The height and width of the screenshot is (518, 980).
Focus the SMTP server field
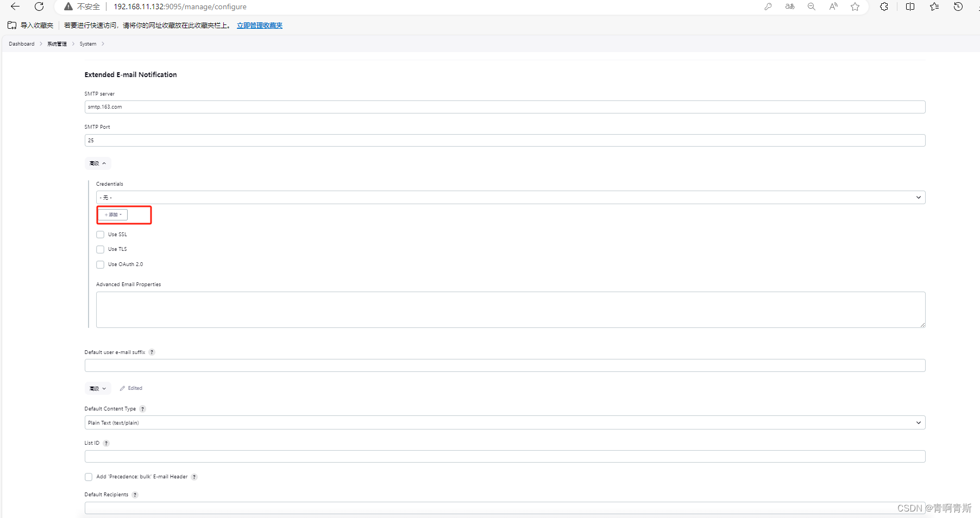505,107
